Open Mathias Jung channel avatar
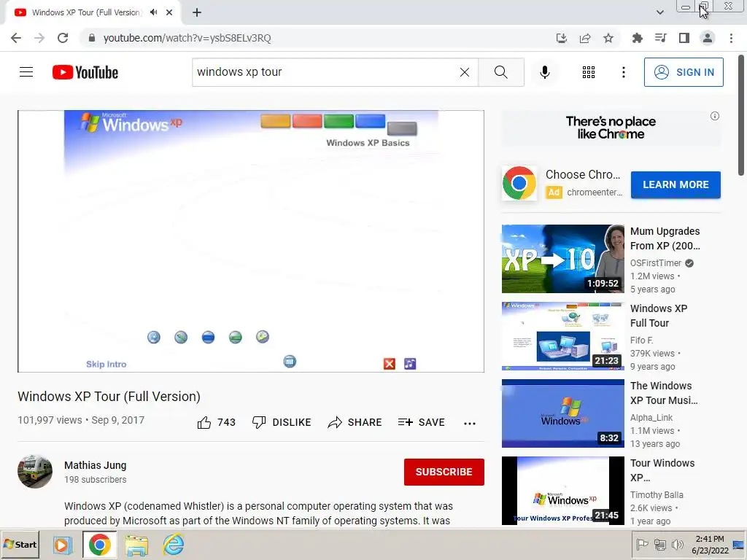The image size is (747, 560). point(35,472)
